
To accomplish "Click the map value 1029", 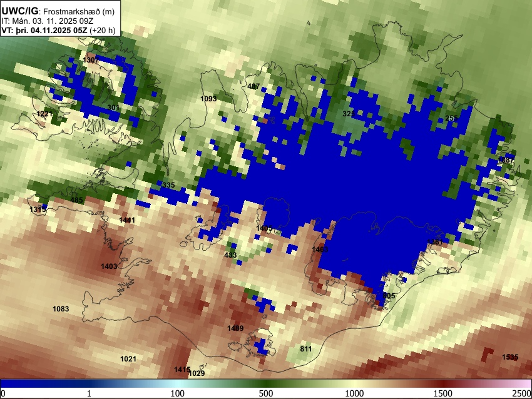I will point(197,373).
